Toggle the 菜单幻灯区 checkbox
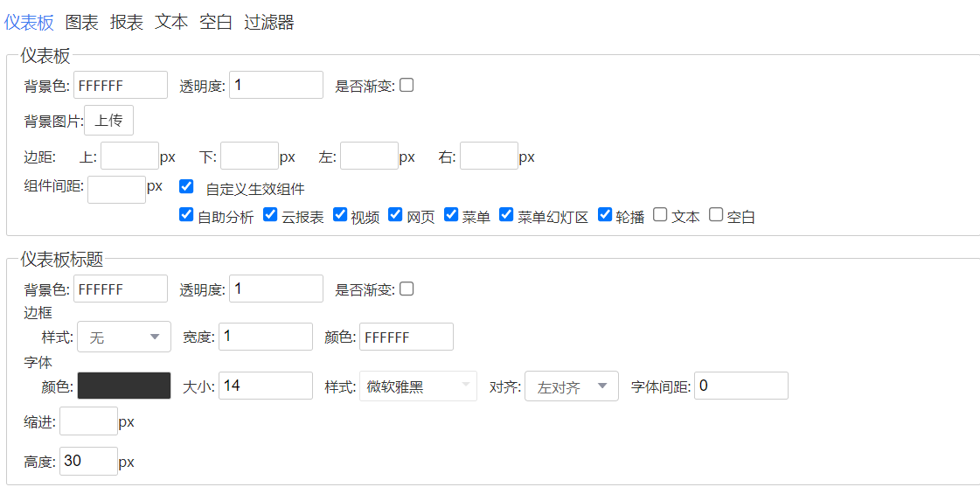Screen dimensions: 980x487 tap(506, 215)
